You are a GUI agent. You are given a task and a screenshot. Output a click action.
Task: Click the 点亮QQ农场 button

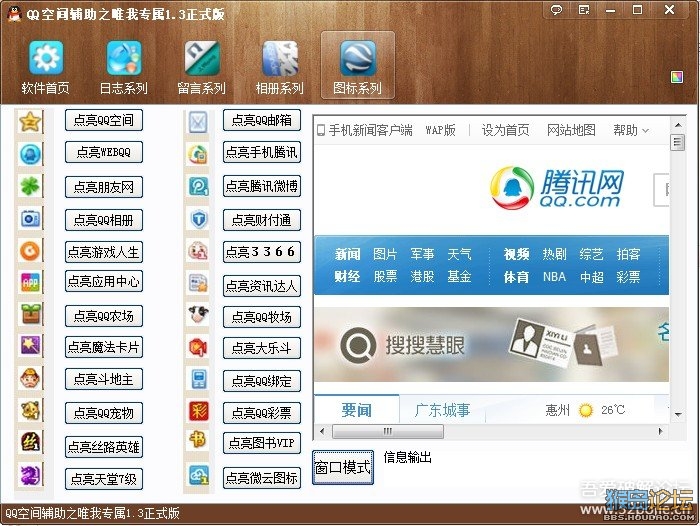104,316
